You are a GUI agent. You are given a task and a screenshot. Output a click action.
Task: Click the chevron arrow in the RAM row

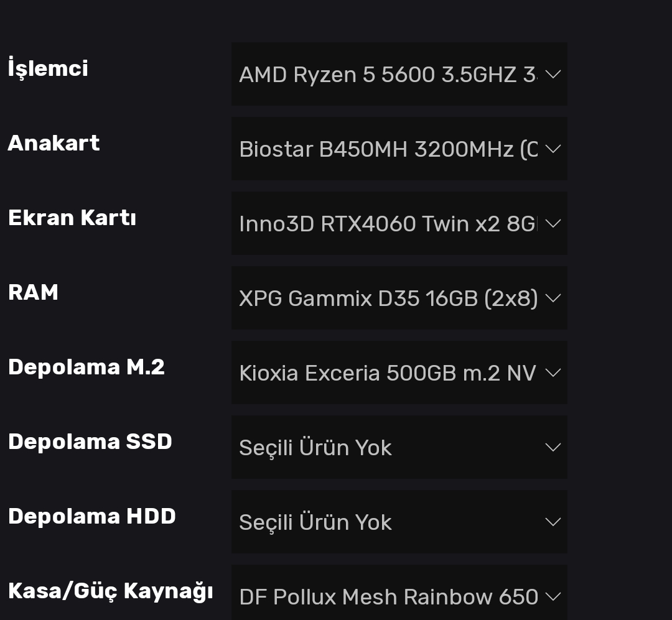pos(553,298)
